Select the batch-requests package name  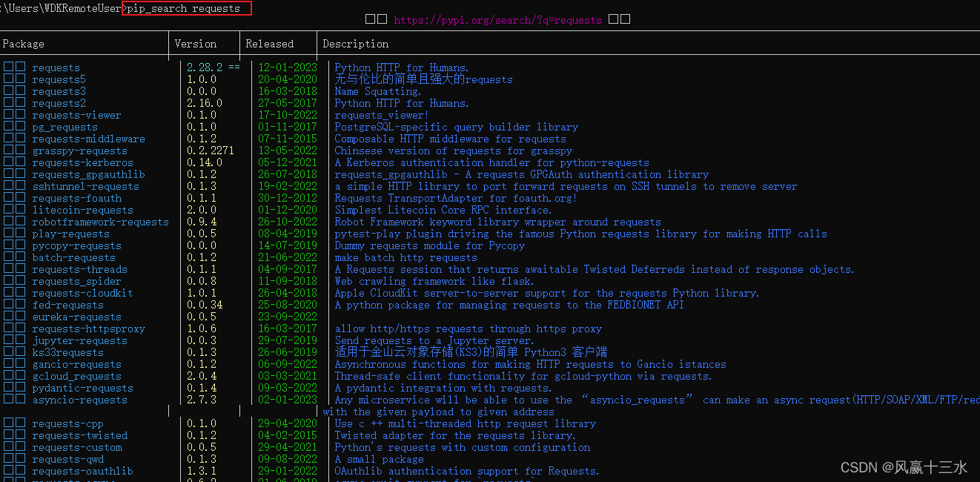[x=73, y=257]
